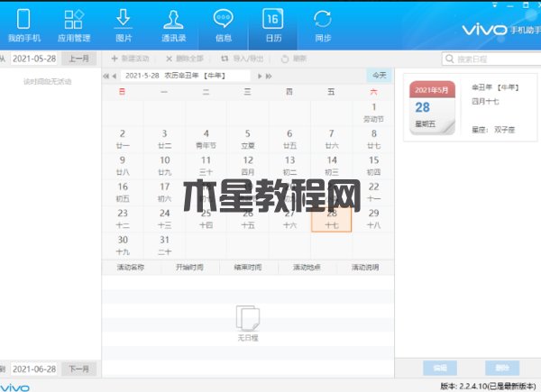
Task: Focus the 搜索日程 search field
Action: pyautogui.click(x=491, y=59)
